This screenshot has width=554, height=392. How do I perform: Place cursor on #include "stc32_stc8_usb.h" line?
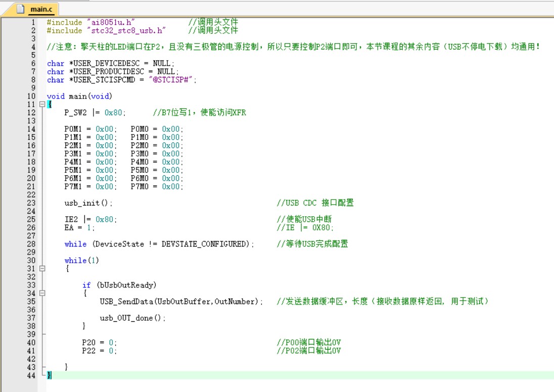pyautogui.click(x=106, y=31)
